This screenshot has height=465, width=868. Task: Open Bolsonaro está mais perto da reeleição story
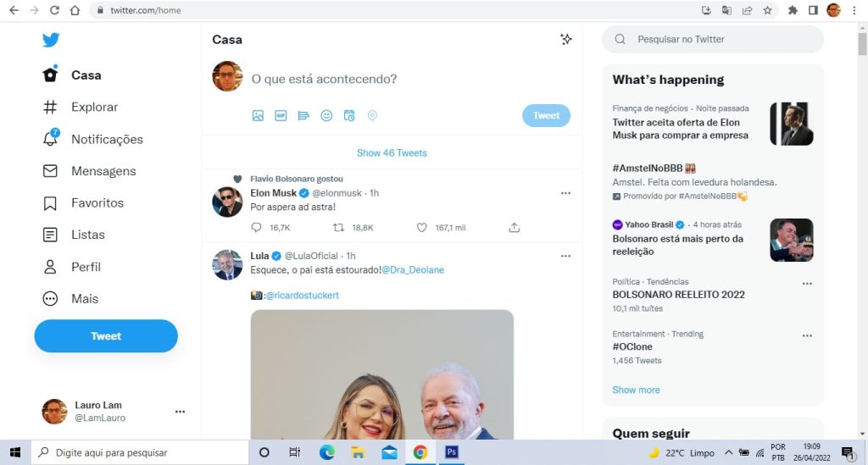[x=677, y=245]
